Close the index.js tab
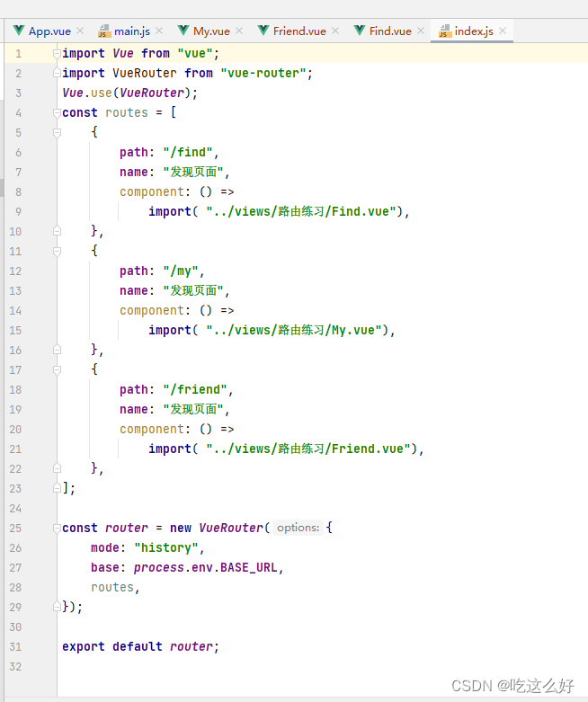Viewport: 588px width, 702px height. click(503, 31)
